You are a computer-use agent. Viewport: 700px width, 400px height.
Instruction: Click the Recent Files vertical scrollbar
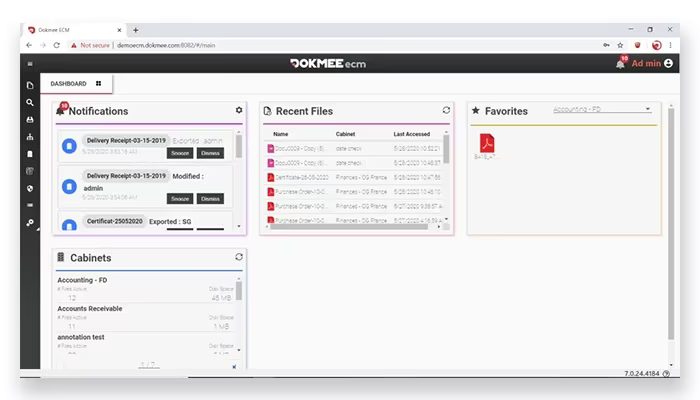(446, 150)
